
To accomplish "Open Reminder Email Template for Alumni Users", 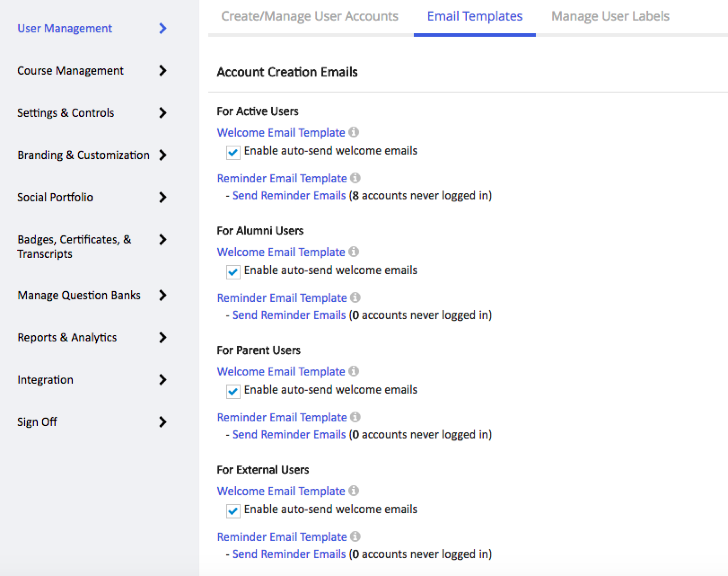I will 282,298.
